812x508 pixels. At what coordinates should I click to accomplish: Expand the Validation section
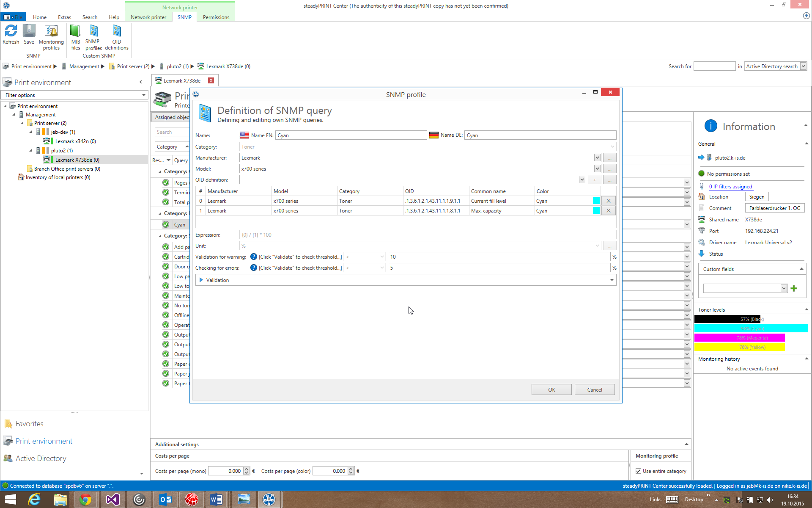[x=201, y=280]
